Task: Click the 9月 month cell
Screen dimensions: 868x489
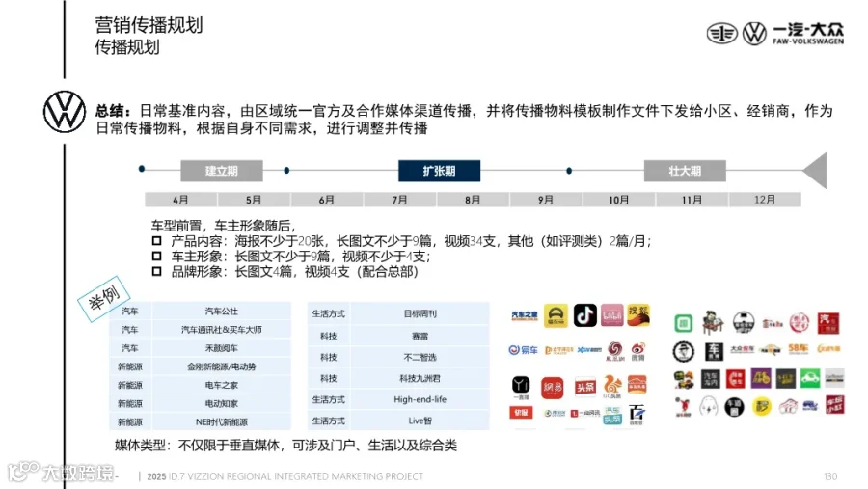Action: (x=546, y=200)
